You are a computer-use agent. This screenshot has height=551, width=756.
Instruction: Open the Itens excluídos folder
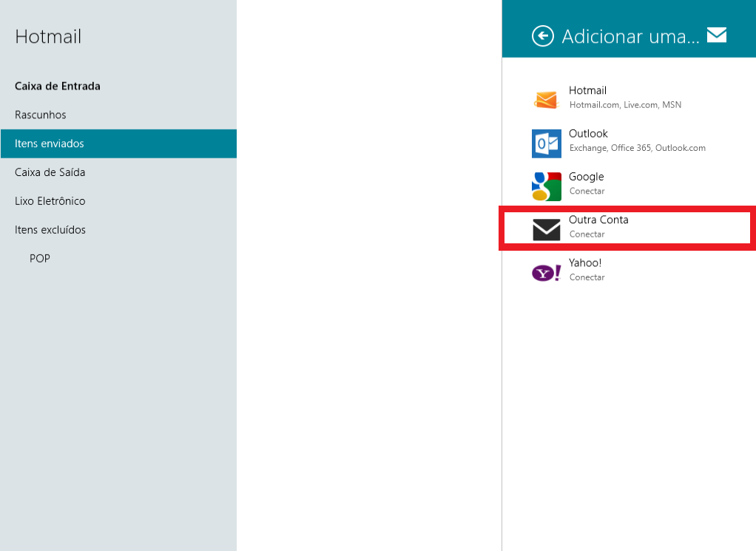(x=50, y=230)
